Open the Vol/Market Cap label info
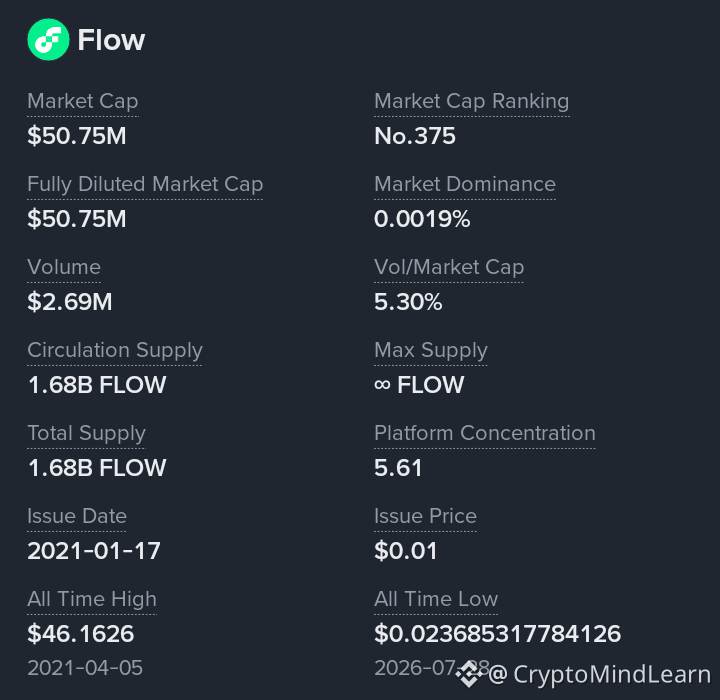Image resolution: width=720 pixels, height=700 pixels. pos(449,268)
